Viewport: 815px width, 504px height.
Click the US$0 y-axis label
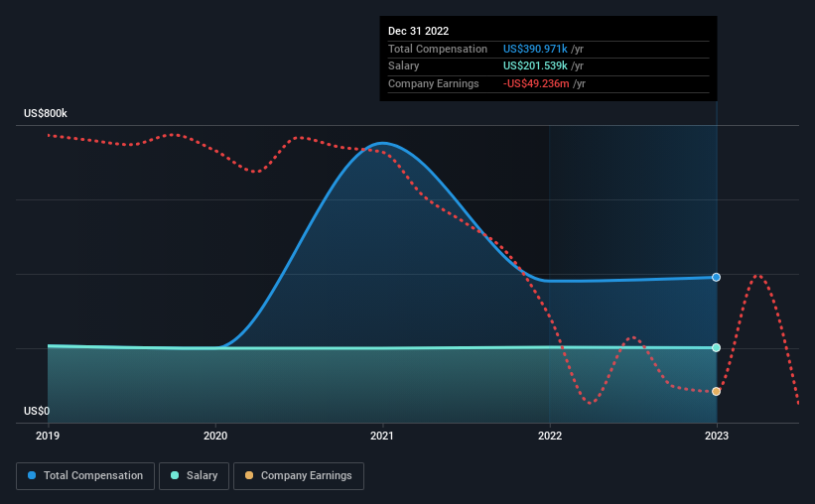(37, 411)
